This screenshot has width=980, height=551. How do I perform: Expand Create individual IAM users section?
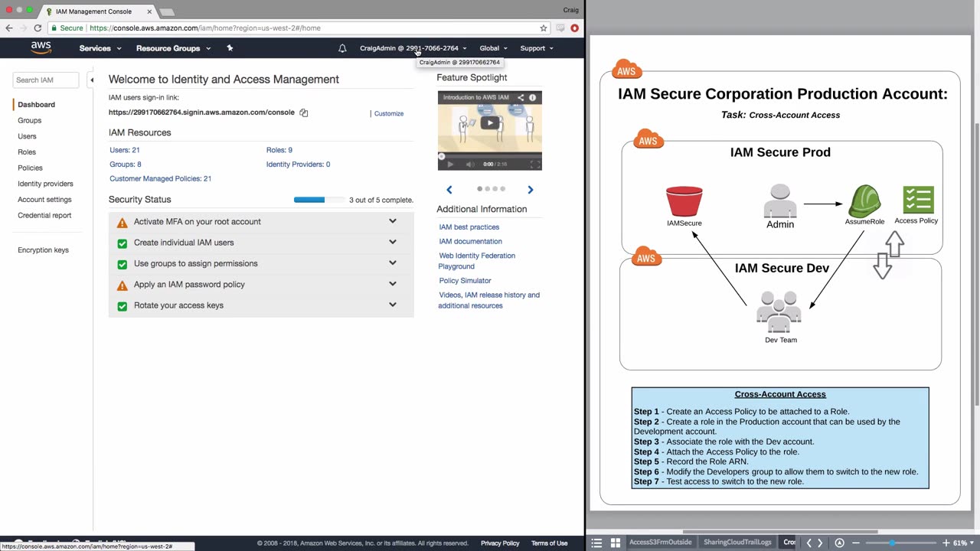tap(393, 242)
